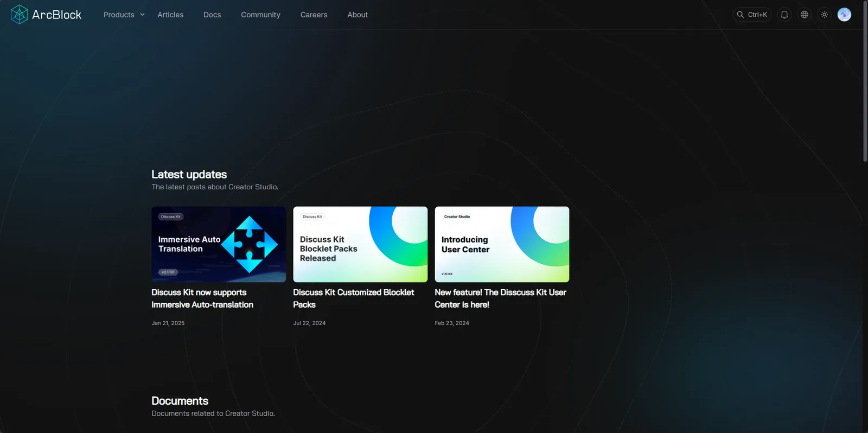Open the notifications bell
The height and width of the screenshot is (433, 868).
coord(784,15)
